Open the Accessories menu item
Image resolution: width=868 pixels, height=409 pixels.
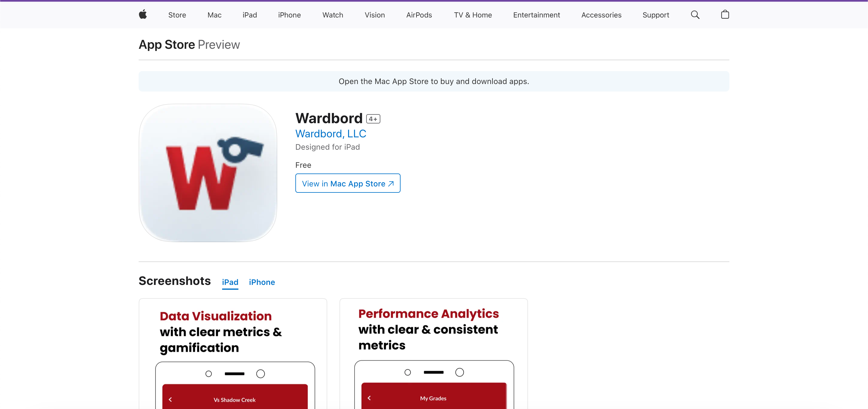(601, 15)
